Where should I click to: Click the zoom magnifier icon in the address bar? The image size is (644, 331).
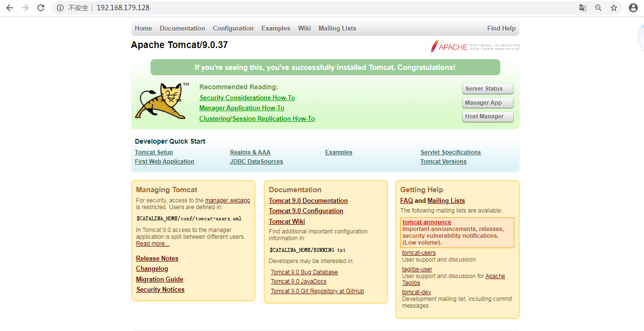[x=598, y=8]
